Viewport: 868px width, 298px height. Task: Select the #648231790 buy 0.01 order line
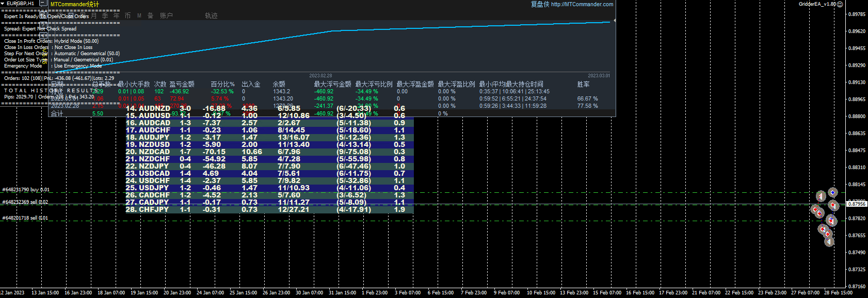click(x=26, y=190)
